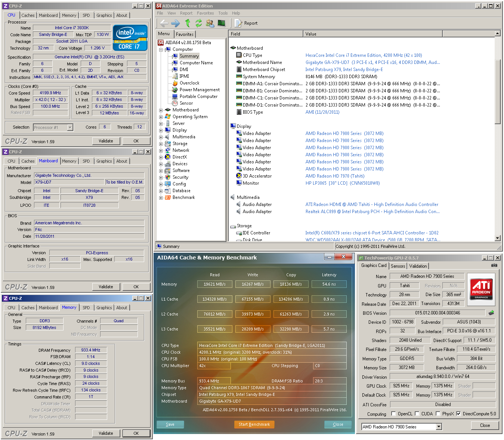Viewport: 504px width, 440px height.
Task: Toggle the DirectCompute 5.0 checkbox in GPU-Z
Action: tap(458, 413)
